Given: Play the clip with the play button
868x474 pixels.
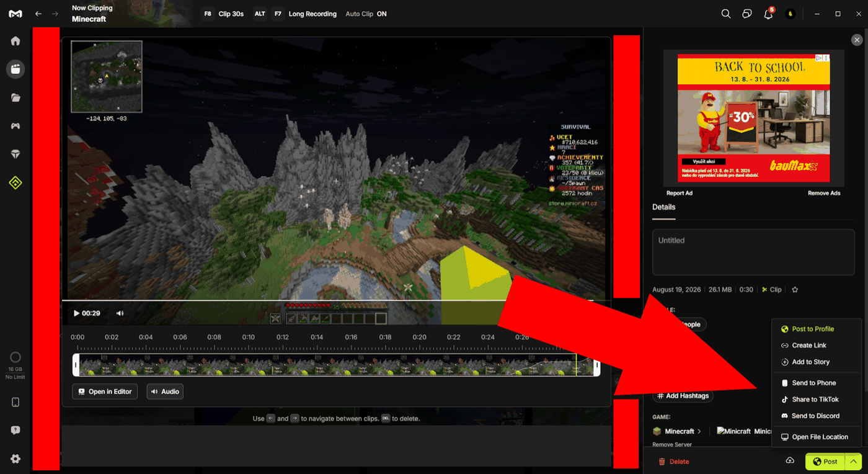Looking at the screenshot, I should coord(76,313).
